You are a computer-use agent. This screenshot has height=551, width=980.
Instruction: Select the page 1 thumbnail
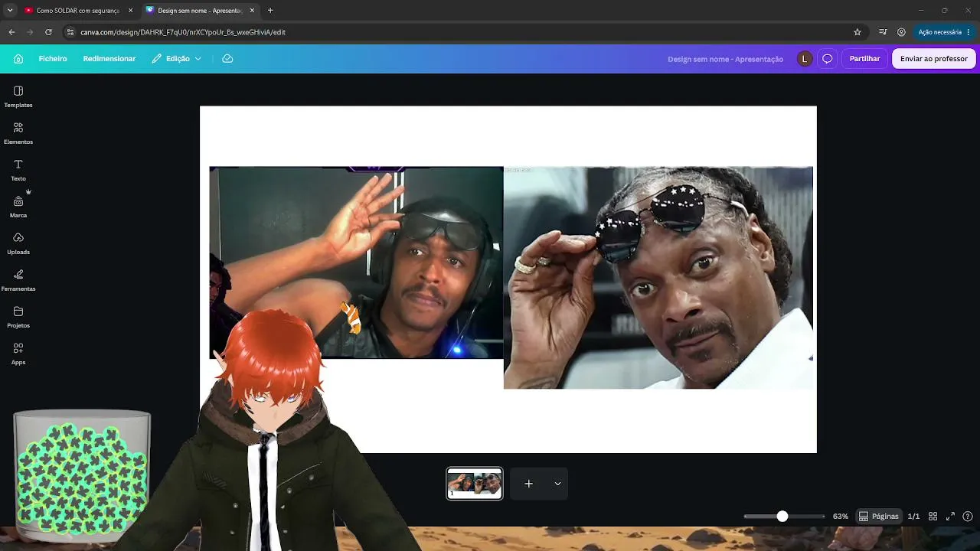[475, 484]
